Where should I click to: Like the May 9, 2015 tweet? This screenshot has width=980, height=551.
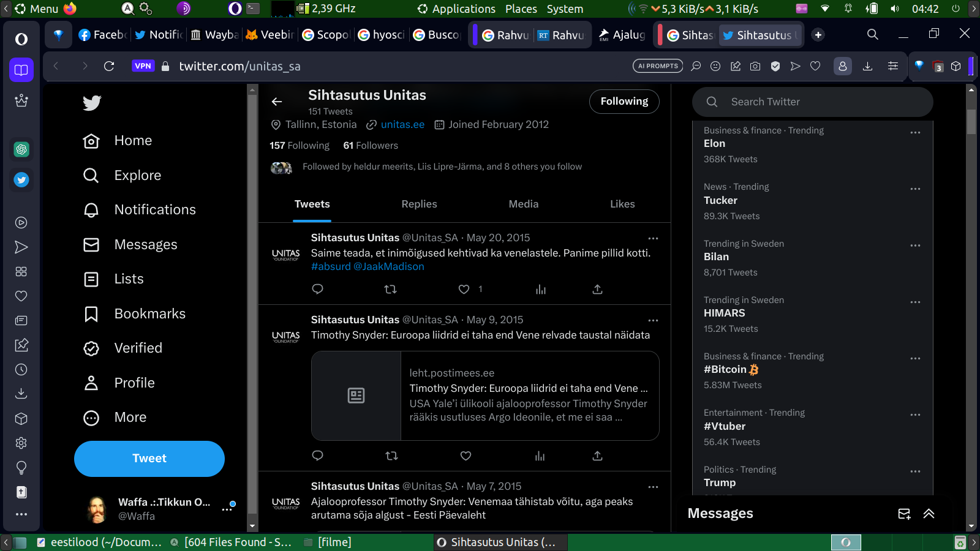[466, 455]
